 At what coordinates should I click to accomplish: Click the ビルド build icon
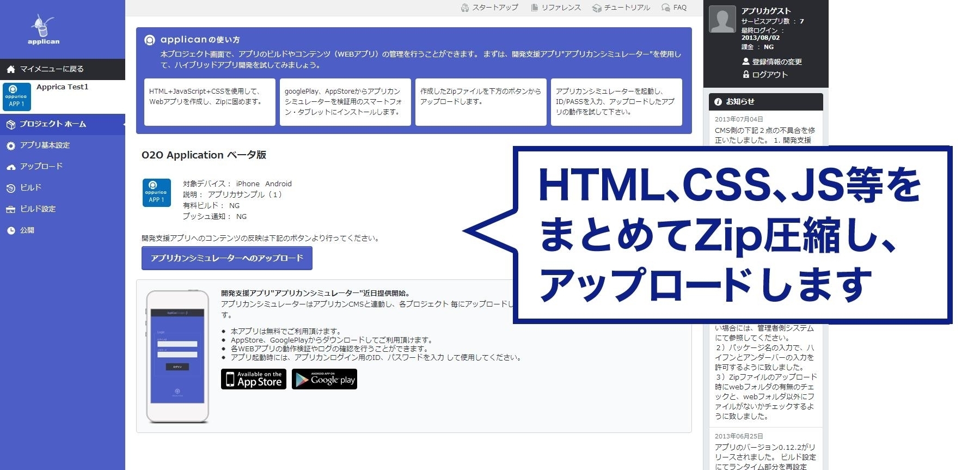click(11, 188)
